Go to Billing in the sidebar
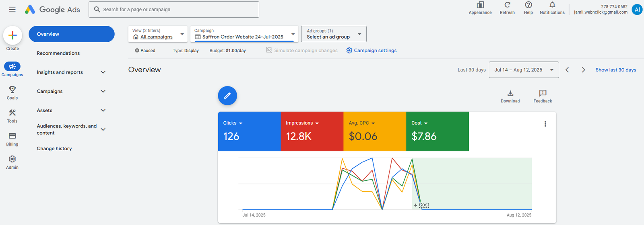The width and height of the screenshot is (644, 225). (x=12, y=136)
